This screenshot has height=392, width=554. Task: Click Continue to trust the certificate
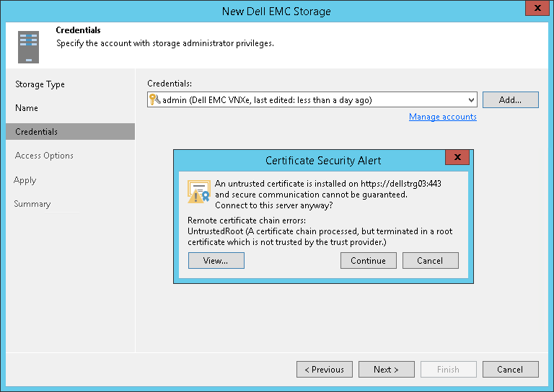pos(368,261)
